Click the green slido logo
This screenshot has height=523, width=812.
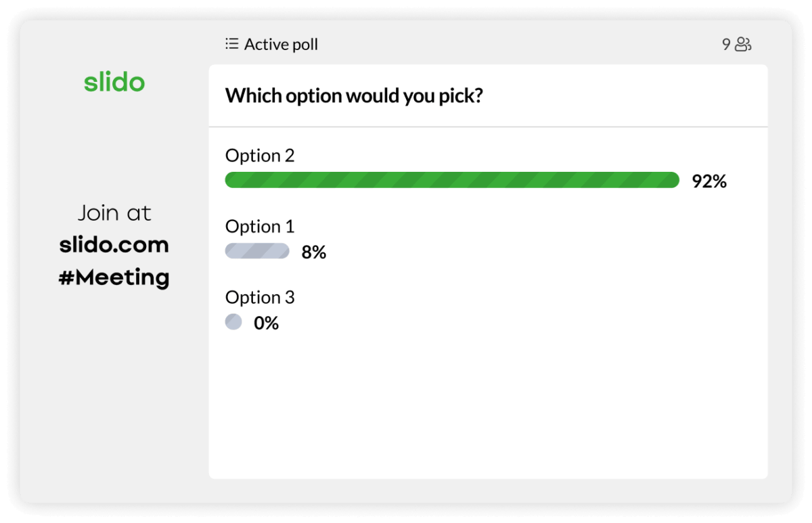coord(114,83)
